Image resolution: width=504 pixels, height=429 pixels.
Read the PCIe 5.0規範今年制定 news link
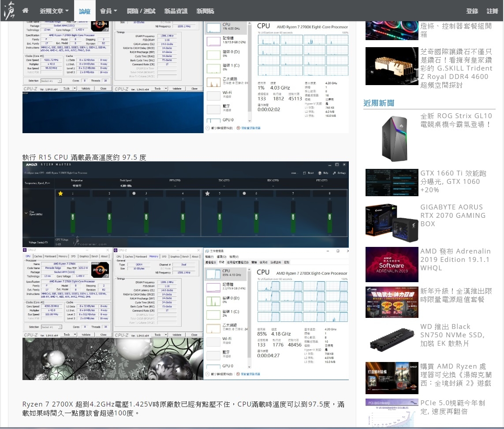tap(452, 407)
